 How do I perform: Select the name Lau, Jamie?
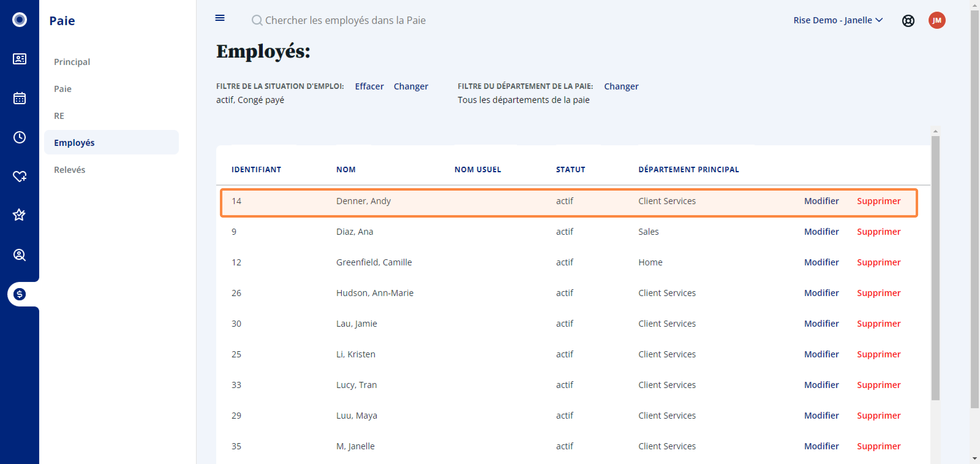click(356, 324)
